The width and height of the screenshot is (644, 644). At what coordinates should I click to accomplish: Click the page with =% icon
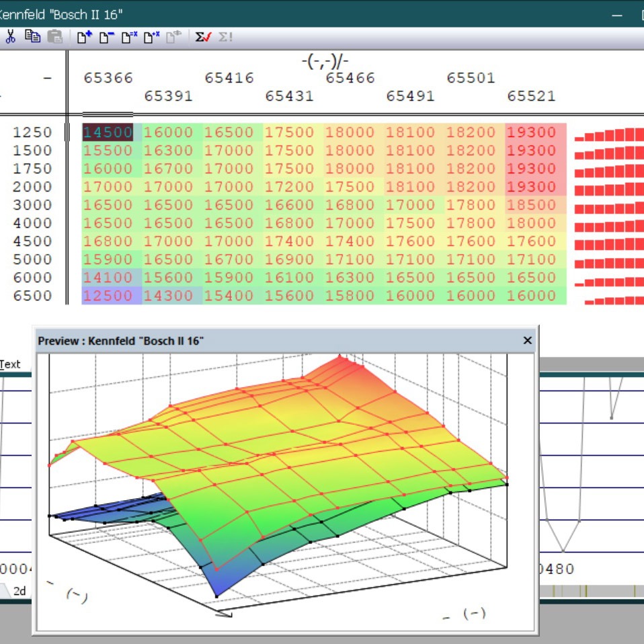click(129, 37)
